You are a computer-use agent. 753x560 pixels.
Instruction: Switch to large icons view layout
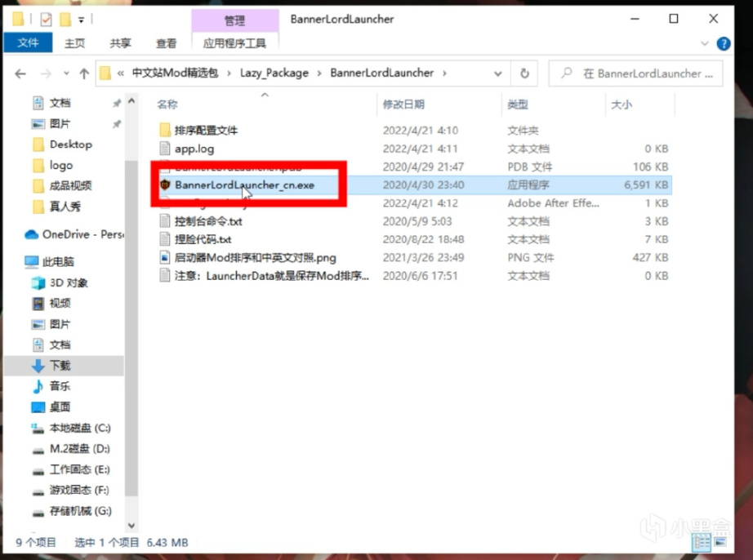(721, 542)
